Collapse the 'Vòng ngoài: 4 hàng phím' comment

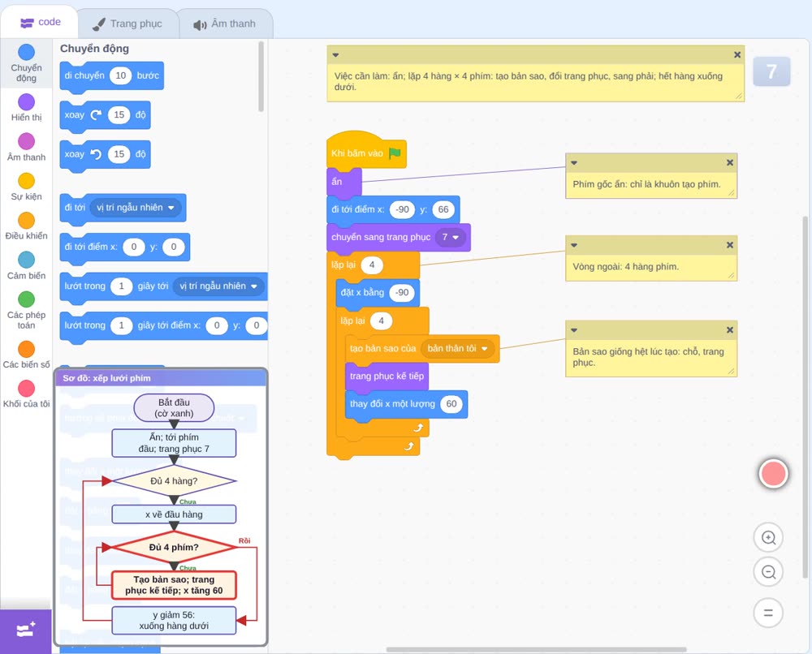574,245
